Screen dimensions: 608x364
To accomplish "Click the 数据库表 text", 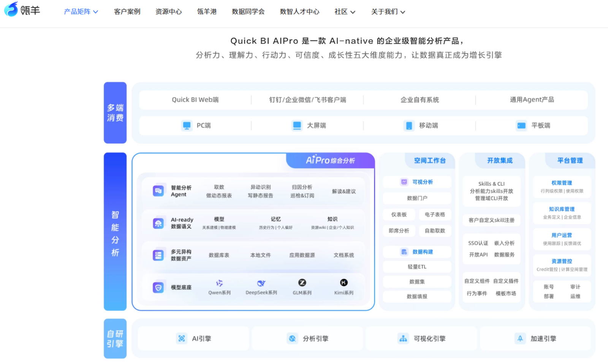I will pyautogui.click(x=219, y=255).
